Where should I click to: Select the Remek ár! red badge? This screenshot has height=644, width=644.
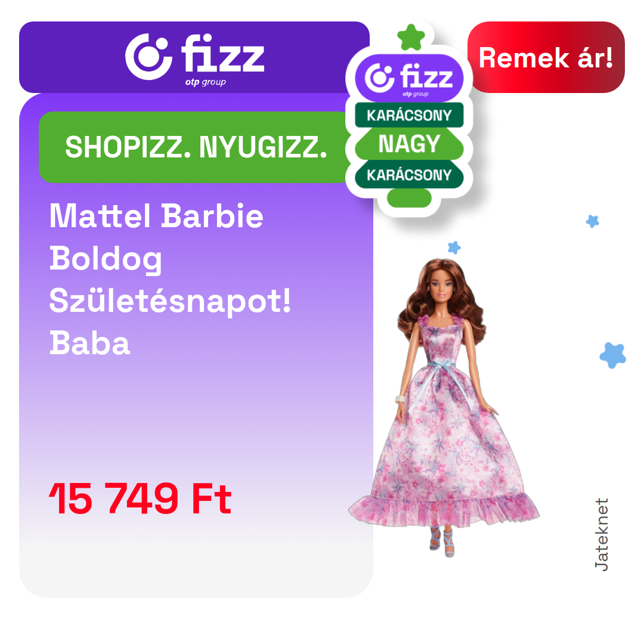[x=546, y=57]
